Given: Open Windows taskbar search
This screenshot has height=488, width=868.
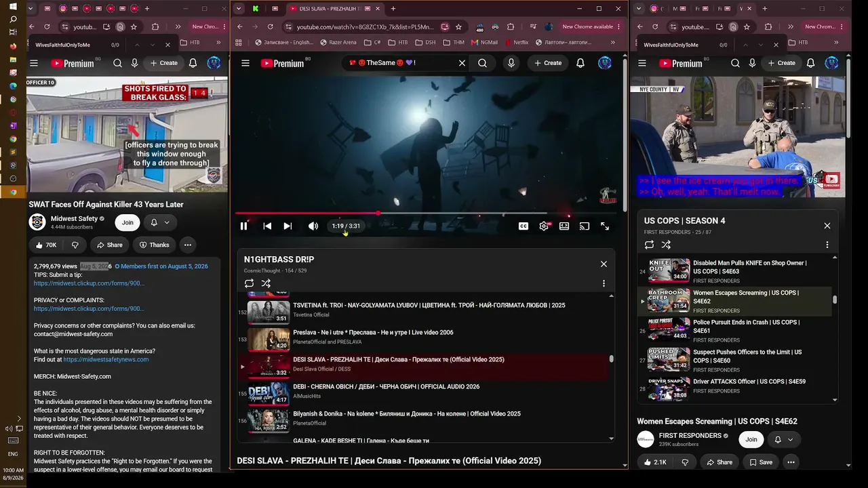Looking at the screenshot, I should pos(13,20).
